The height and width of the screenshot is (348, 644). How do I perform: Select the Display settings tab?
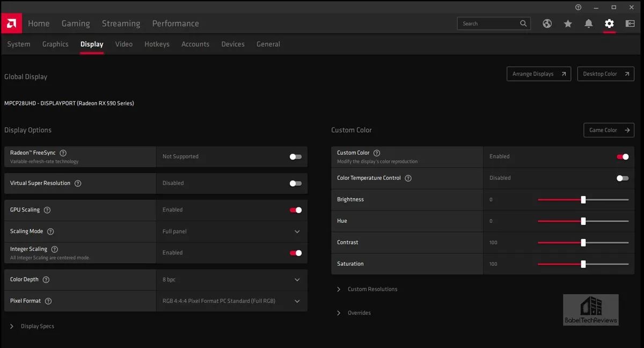point(92,44)
